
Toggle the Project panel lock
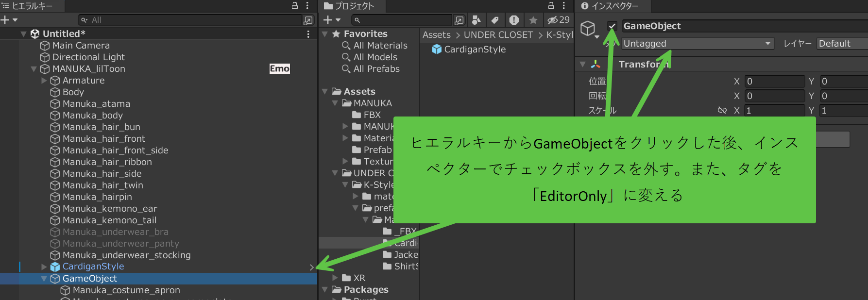coord(551,6)
